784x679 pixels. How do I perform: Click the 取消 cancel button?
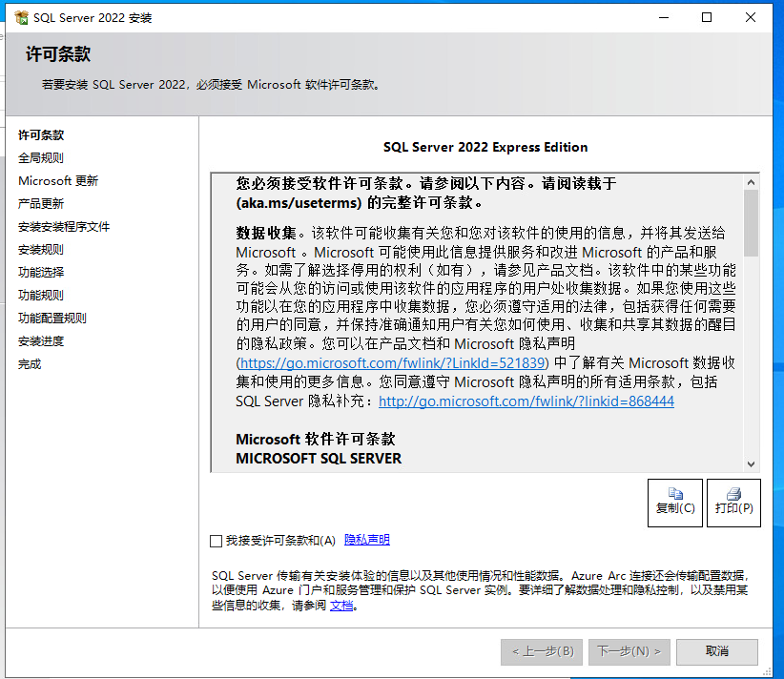[717, 651]
